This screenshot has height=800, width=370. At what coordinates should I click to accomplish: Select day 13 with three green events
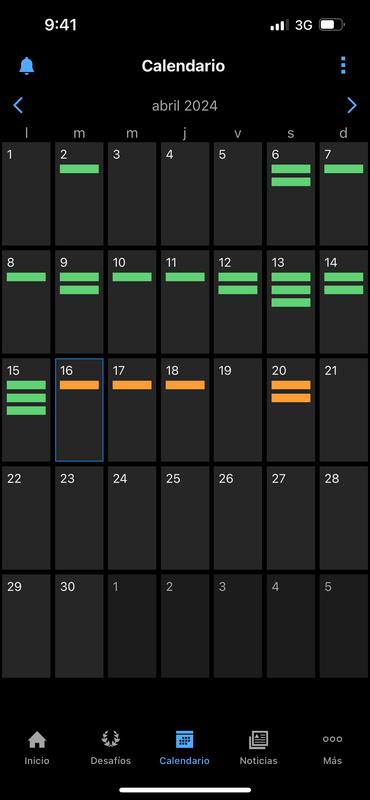tap(291, 302)
